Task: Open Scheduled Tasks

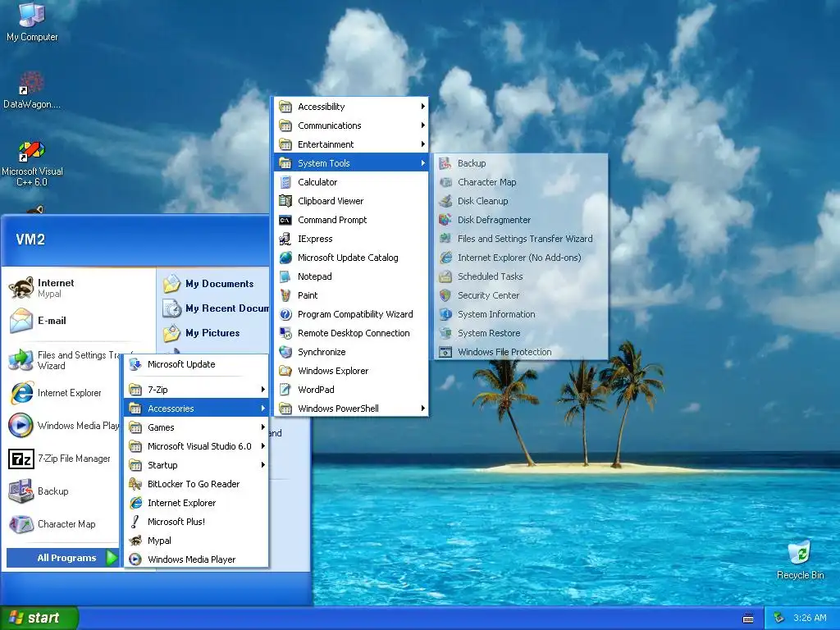Action: coord(521,276)
